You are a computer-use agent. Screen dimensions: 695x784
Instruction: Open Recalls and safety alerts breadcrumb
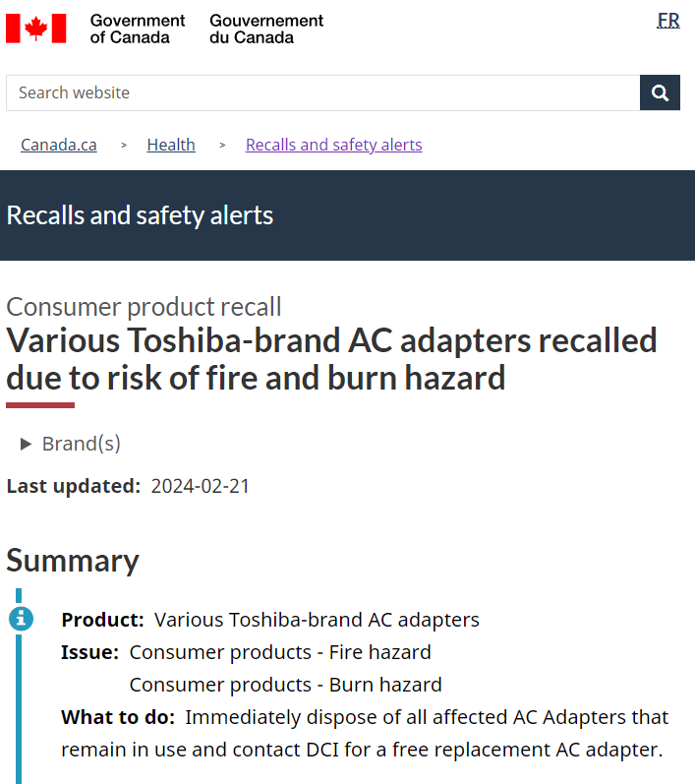point(334,145)
